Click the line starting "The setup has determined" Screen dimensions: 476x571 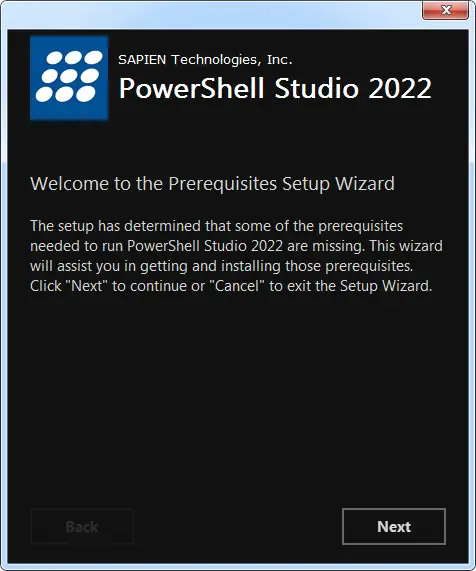(x=217, y=226)
